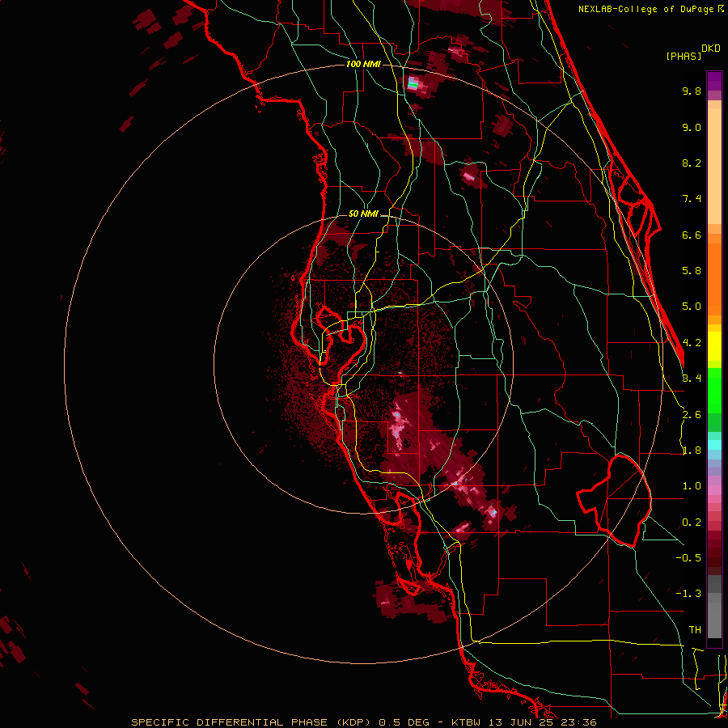Pick the peach segment of the color bar

[x=714, y=166]
